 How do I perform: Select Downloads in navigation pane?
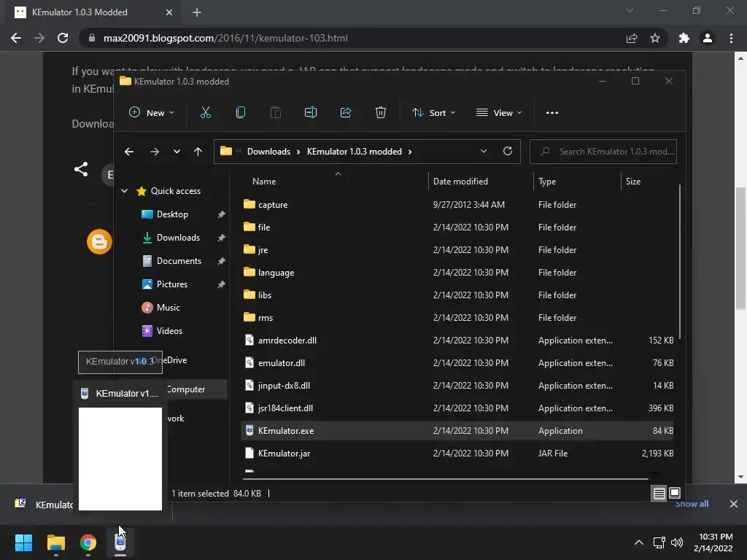coord(178,238)
